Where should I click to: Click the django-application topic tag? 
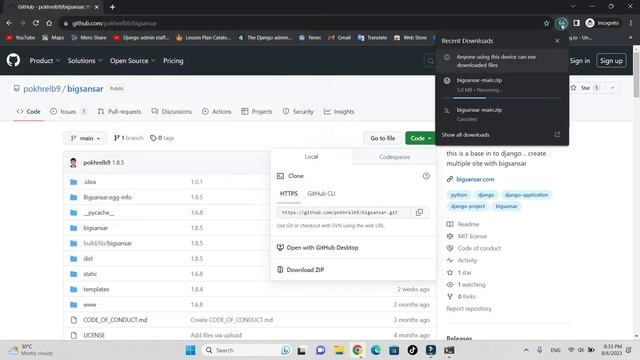pyautogui.click(x=526, y=195)
